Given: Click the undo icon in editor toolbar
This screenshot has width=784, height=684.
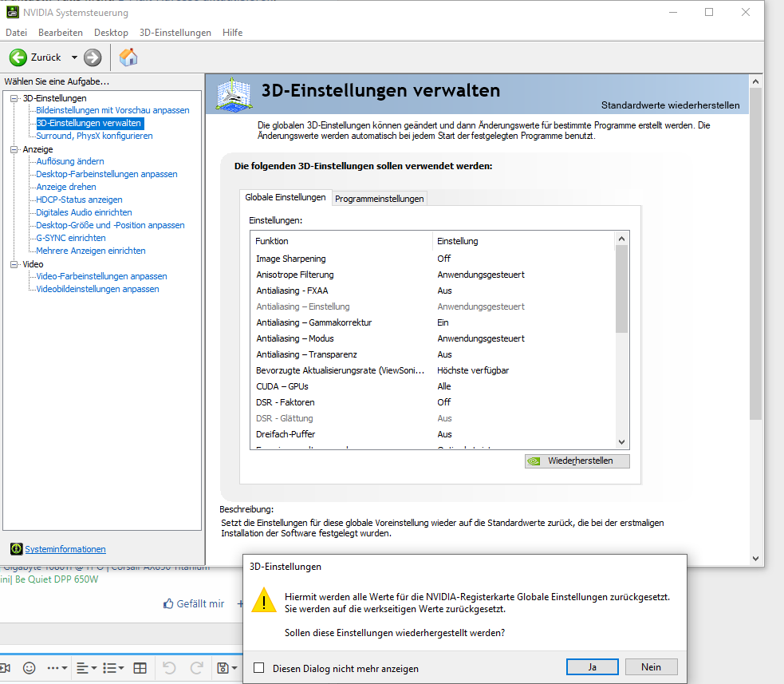Looking at the screenshot, I should tap(169, 668).
